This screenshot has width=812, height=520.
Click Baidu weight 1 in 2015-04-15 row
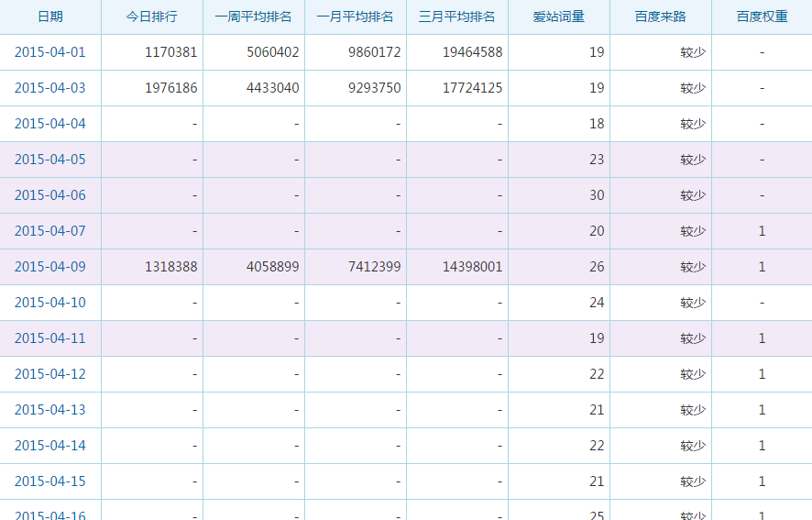pyautogui.click(x=762, y=481)
